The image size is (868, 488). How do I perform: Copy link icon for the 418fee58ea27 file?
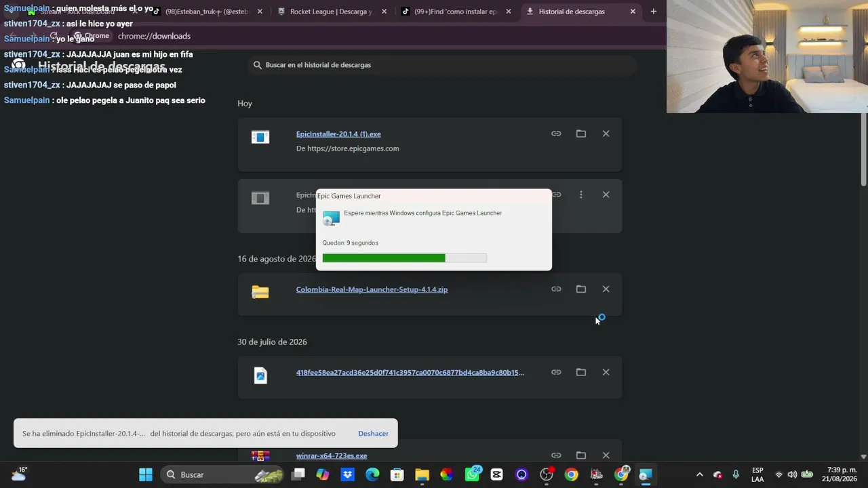(x=556, y=372)
